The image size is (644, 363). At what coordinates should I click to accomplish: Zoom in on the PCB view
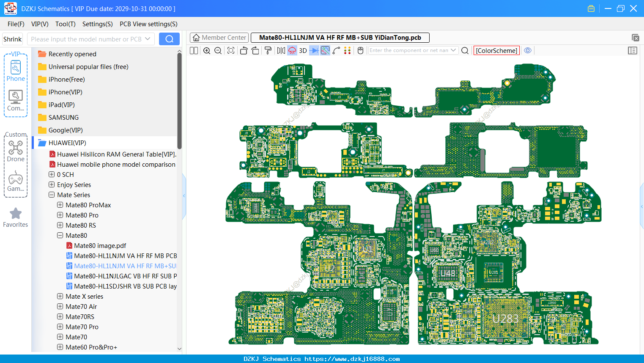(x=207, y=51)
